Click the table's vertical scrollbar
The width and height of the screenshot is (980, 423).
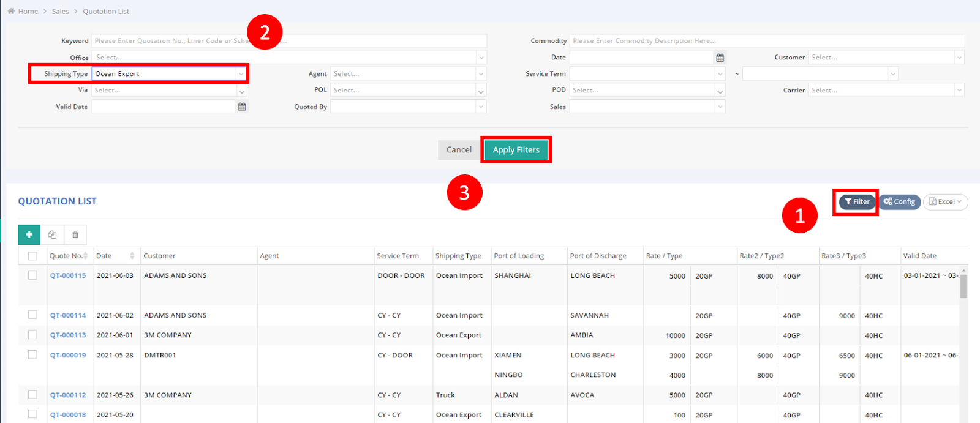(x=963, y=286)
